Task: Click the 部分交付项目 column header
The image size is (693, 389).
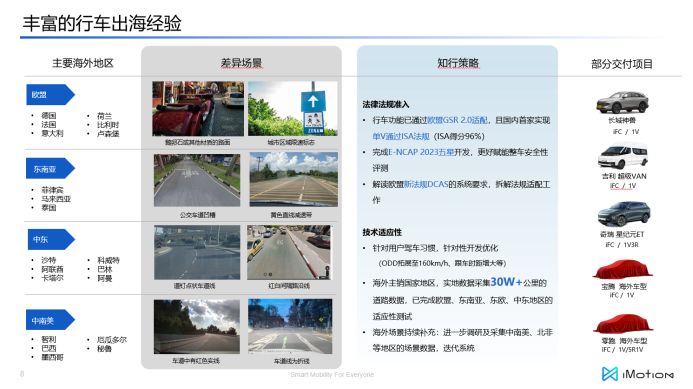Action: point(622,64)
